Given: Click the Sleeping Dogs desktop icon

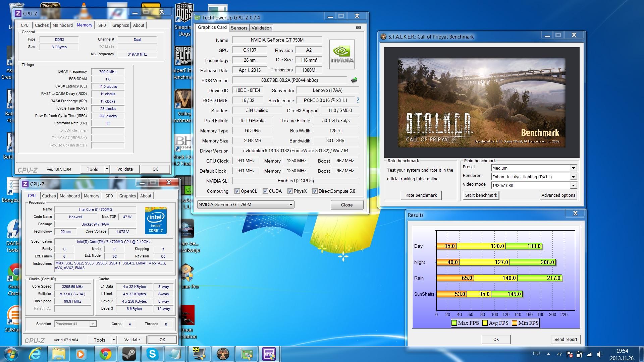Looking at the screenshot, I should coord(184,20).
